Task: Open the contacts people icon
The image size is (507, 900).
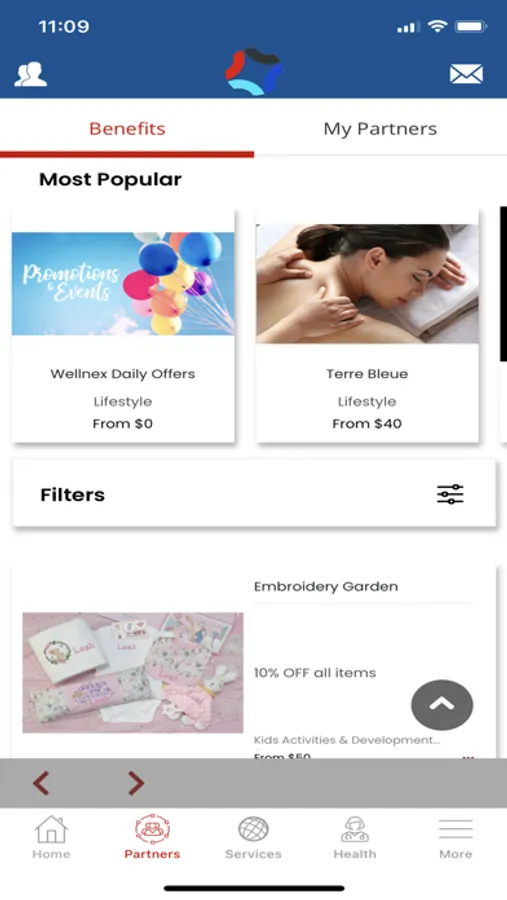Action: click(x=30, y=74)
